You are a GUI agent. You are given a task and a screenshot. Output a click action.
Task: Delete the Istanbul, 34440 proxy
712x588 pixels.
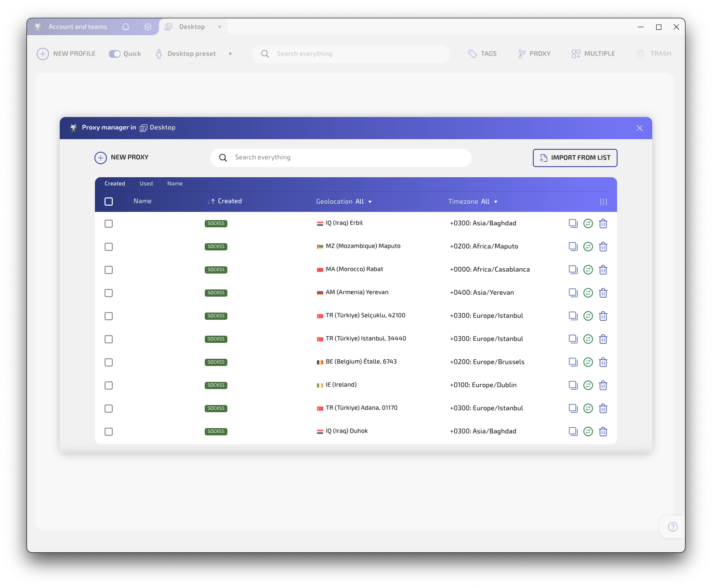point(603,339)
